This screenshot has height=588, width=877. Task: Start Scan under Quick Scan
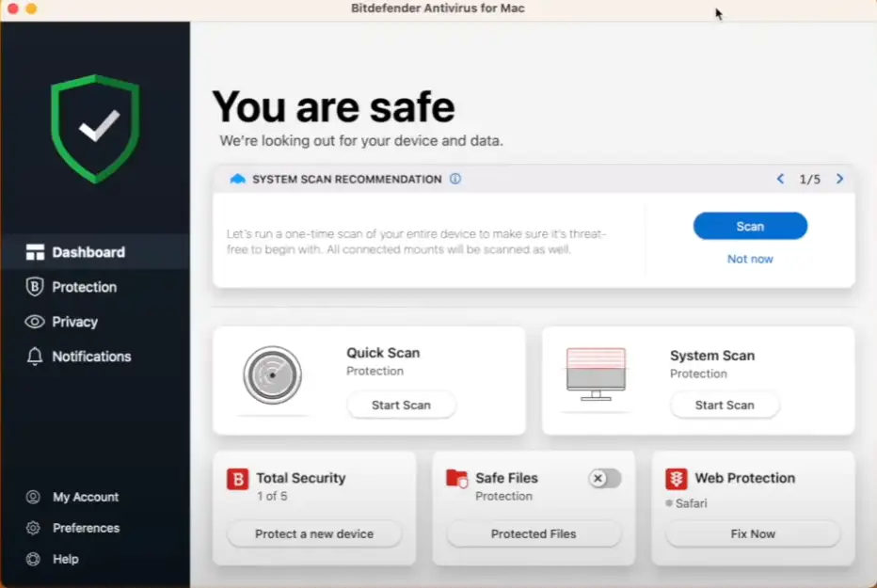(401, 405)
